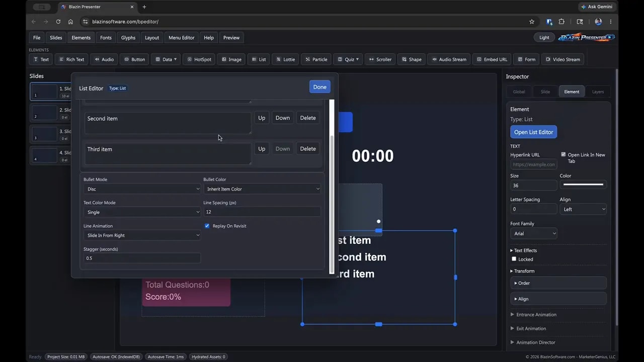
Task: Add a Particle element
Action: (316, 59)
